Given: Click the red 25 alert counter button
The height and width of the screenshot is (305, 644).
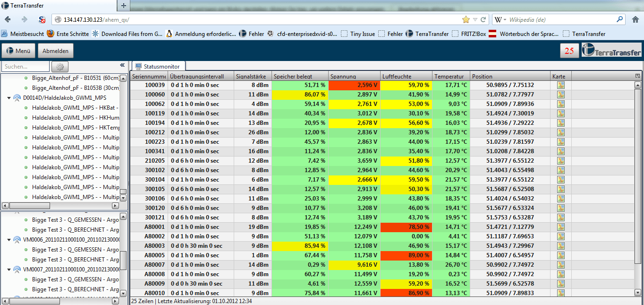Looking at the screenshot, I should (569, 51).
